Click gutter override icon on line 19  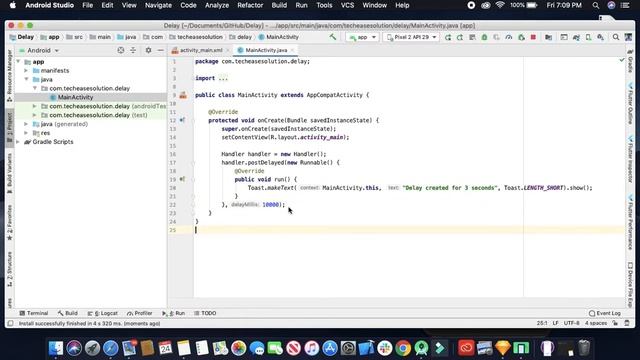[x=182, y=179]
